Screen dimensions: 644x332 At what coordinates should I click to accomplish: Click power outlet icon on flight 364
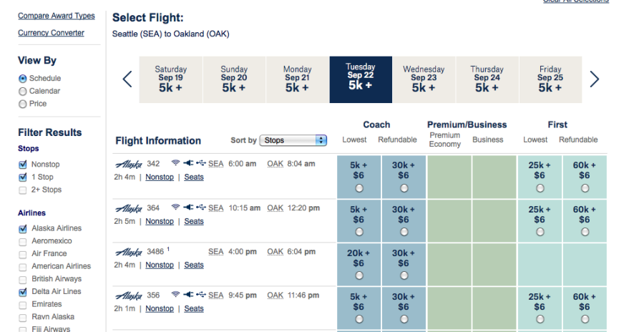click(188, 207)
